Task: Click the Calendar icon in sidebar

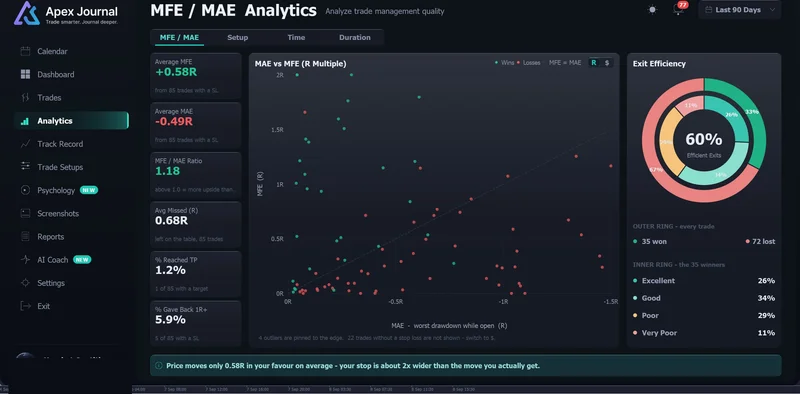Action: tap(25, 51)
